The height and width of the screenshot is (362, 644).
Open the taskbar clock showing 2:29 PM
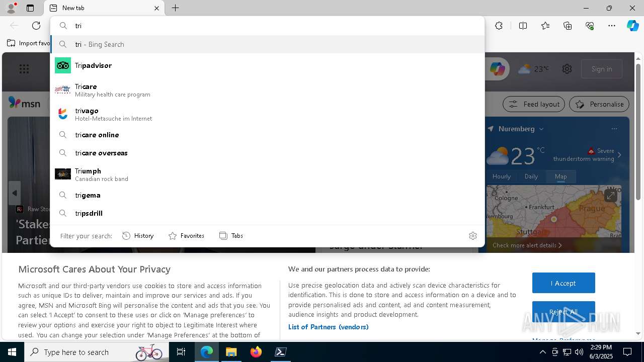601,352
